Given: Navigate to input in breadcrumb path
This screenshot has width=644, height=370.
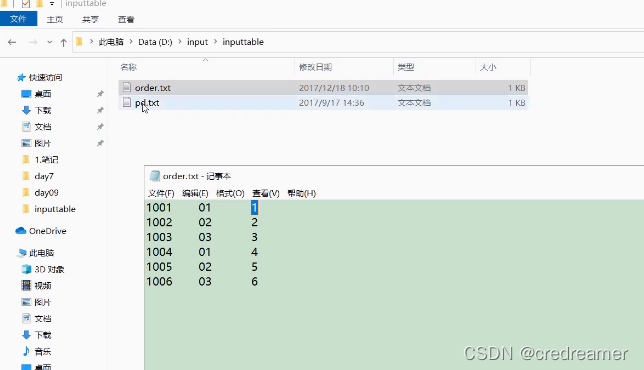Looking at the screenshot, I should click(198, 42).
